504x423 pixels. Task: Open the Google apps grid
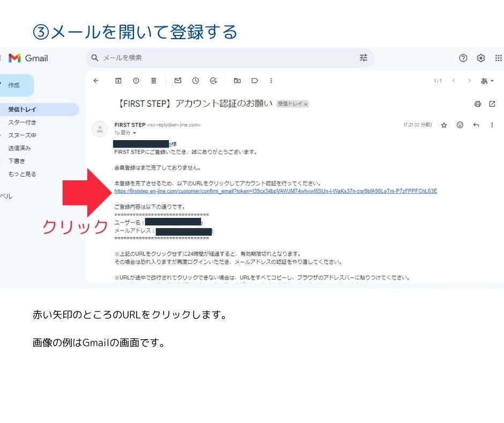[498, 59]
